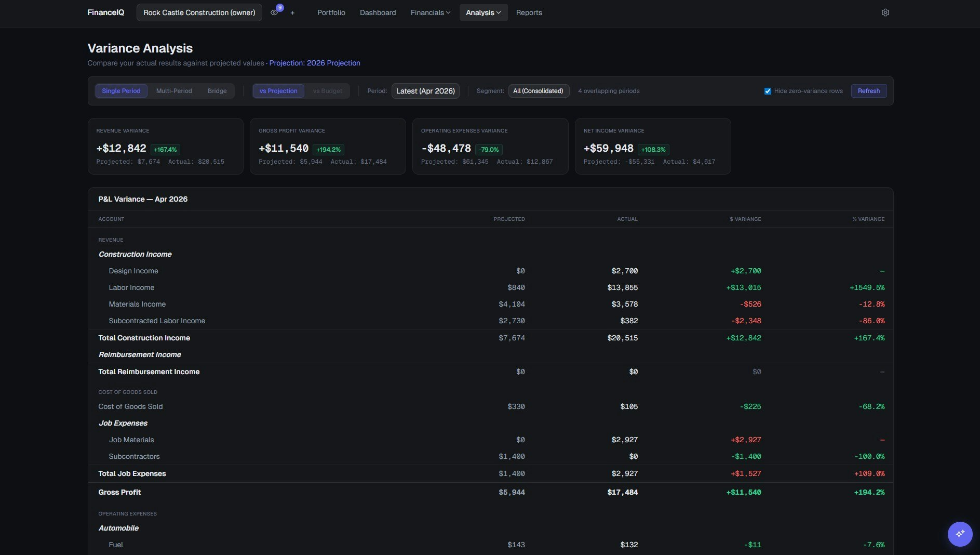Open the notifications eye icon

pyautogui.click(x=274, y=12)
